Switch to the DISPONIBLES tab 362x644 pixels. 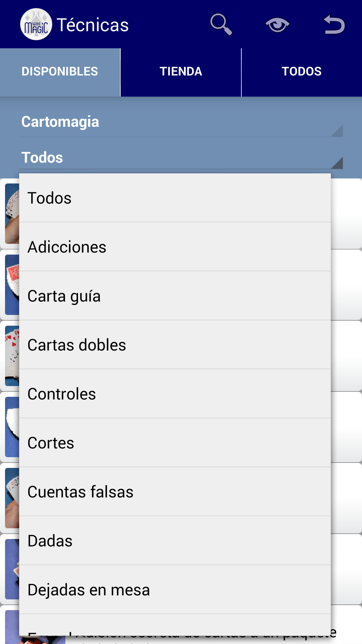point(60,72)
